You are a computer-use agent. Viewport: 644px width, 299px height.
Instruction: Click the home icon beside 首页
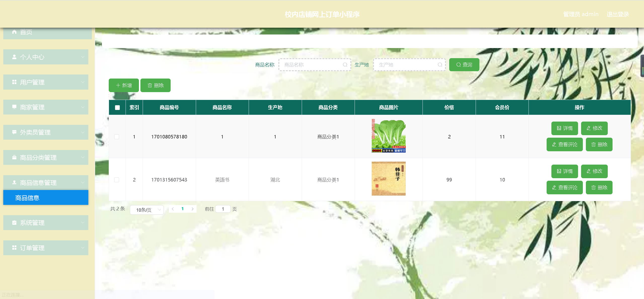14,32
